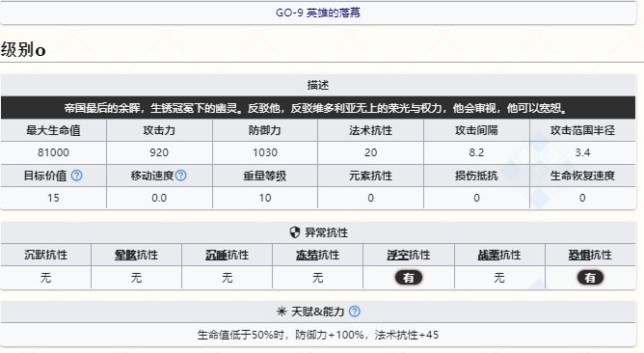This screenshot has width=644, height=353.
Task: Click the asterisk icon before 天赋&能力
Action: (x=282, y=312)
